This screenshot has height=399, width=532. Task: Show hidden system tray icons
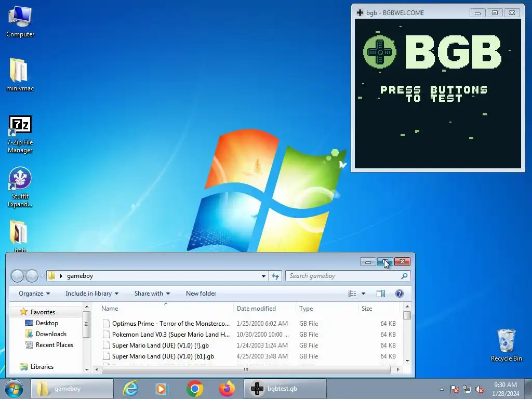coord(442,389)
